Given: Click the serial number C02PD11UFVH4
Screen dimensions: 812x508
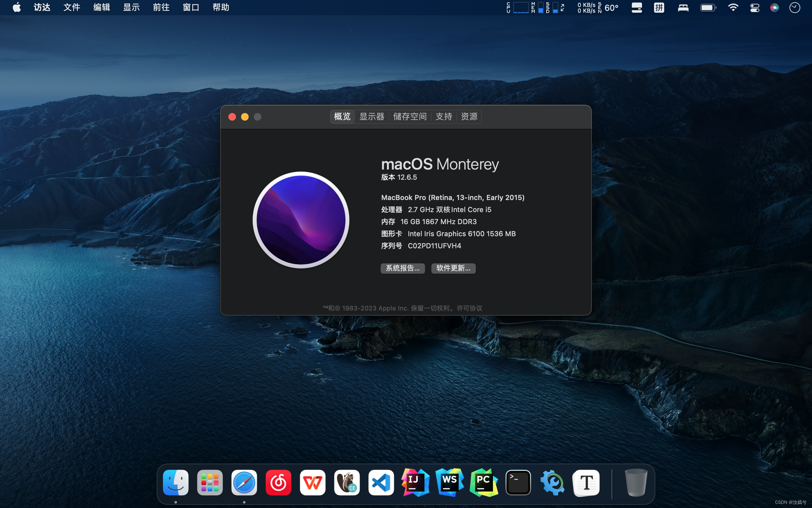Looking at the screenshot, I should click(434, 246).
